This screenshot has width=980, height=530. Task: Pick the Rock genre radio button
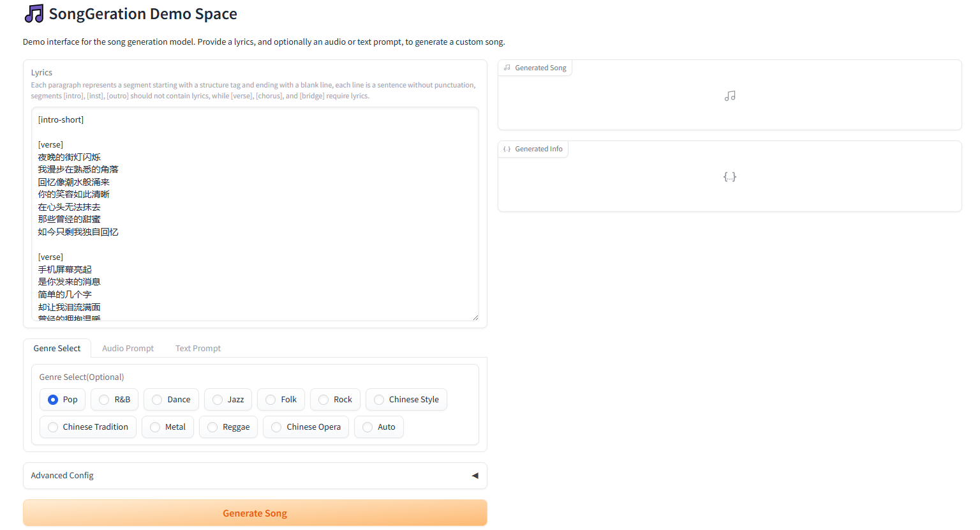point(323,400)
